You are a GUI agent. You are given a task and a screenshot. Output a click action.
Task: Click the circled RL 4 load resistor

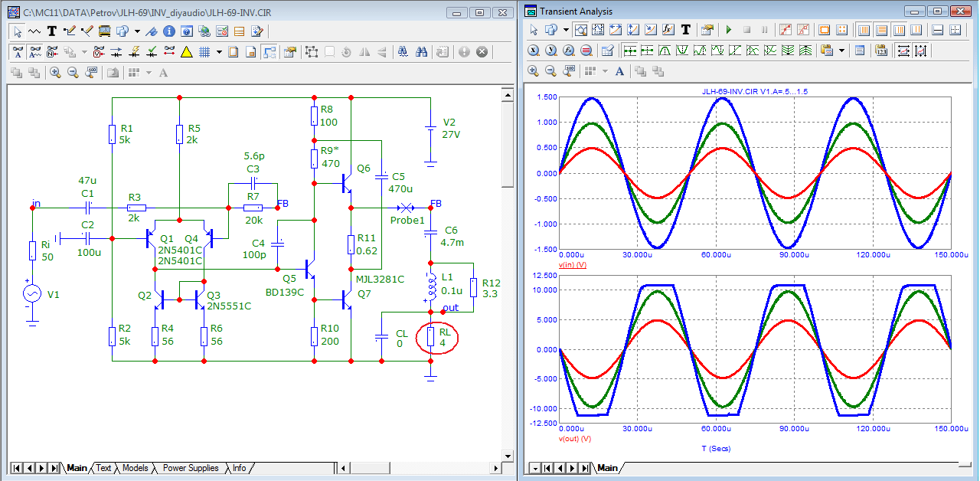click(437, 337)
